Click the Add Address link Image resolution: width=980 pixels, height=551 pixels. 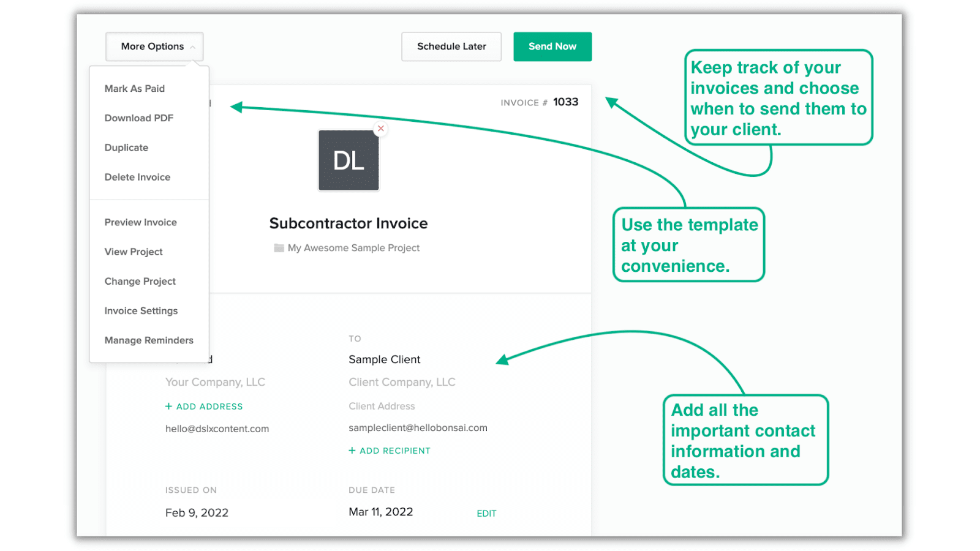point(204,407)
